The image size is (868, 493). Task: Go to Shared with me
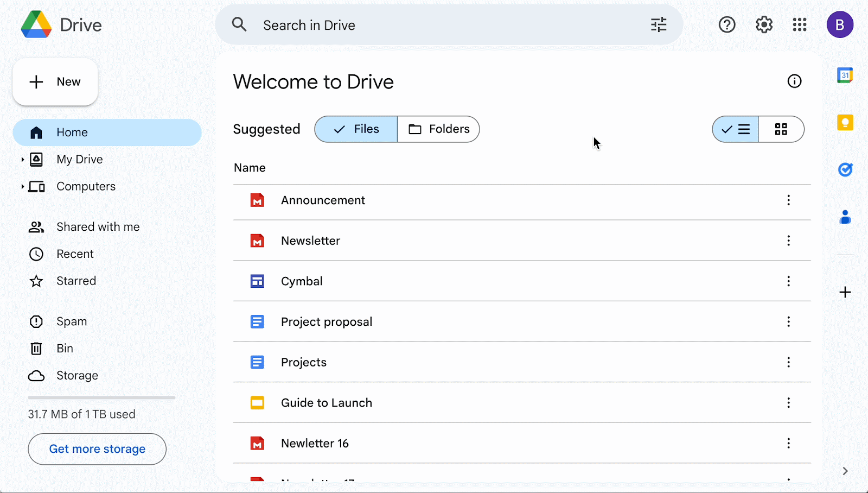[x=98, y=226]
